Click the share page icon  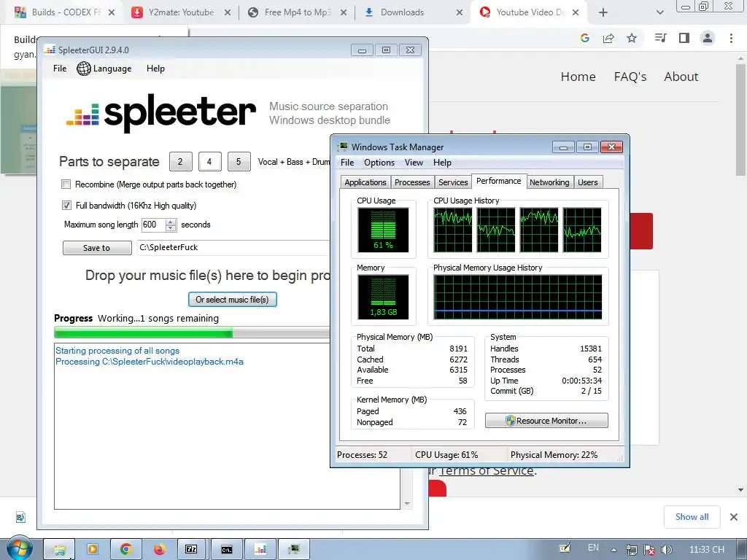coord(608,38)
